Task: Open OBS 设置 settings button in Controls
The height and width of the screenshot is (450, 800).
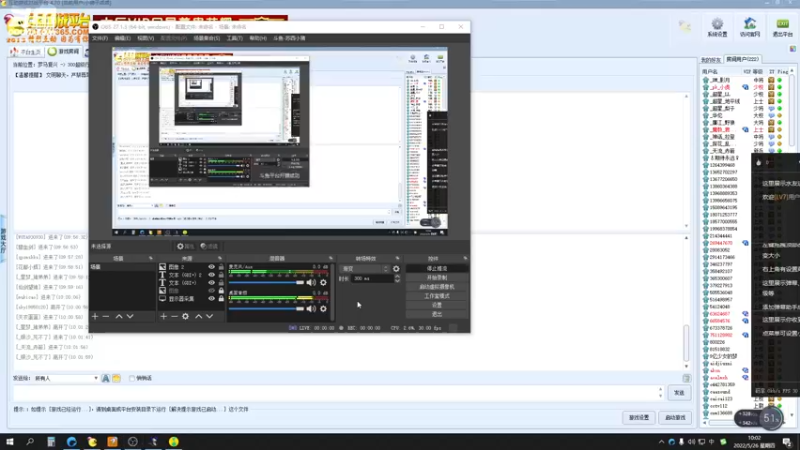Action: click(437, 305)
